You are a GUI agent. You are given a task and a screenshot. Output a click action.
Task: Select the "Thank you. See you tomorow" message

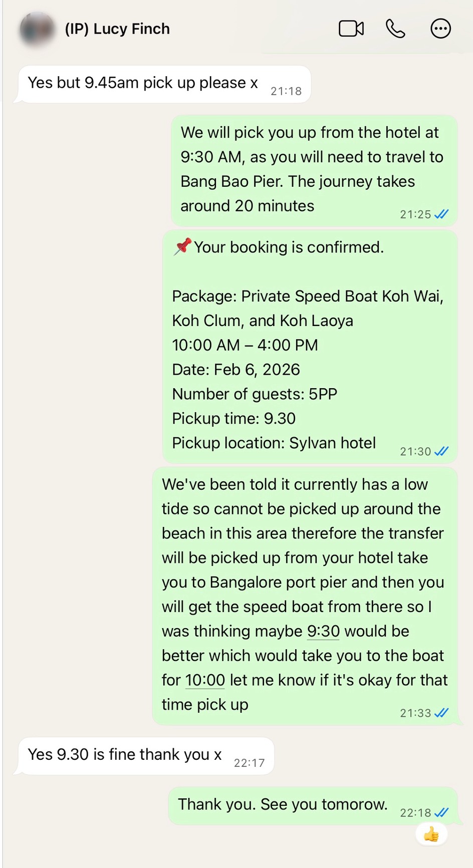tap(283, 804)
